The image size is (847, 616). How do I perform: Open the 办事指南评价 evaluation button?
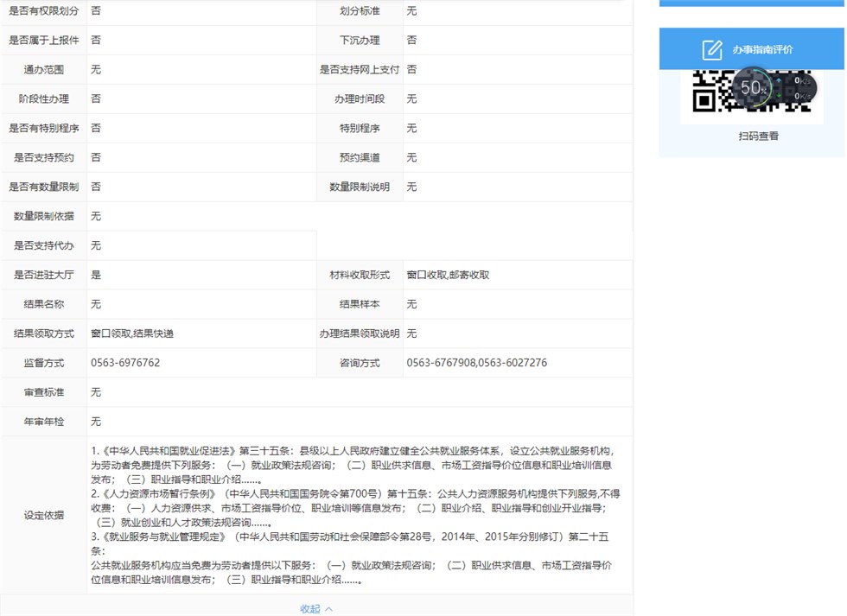(x=761, y=49)
